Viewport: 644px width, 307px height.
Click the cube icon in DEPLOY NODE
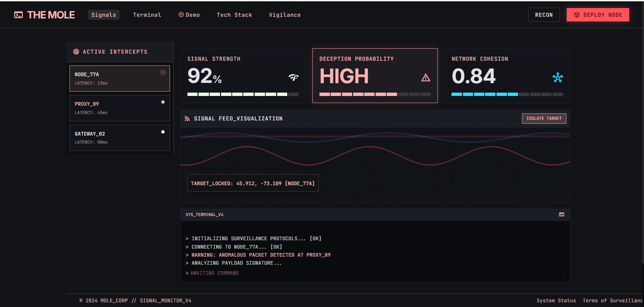point(577,15)
